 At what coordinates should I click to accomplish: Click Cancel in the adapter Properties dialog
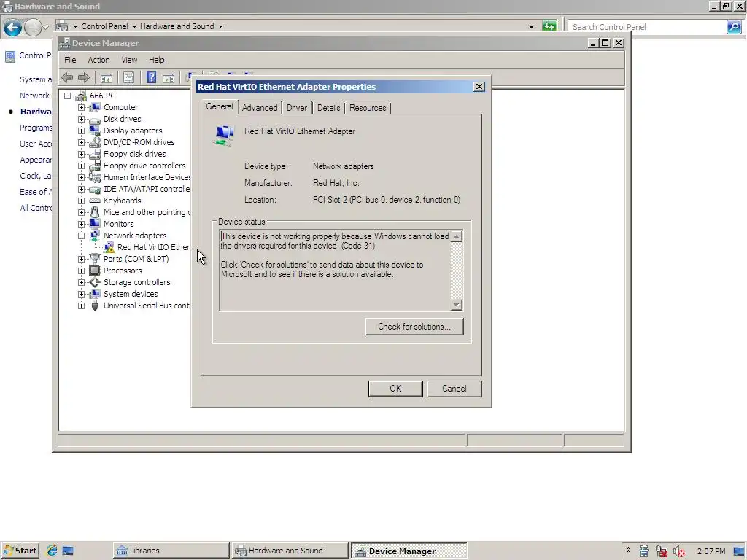454,389
